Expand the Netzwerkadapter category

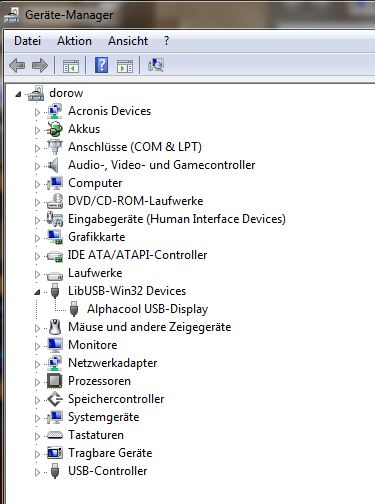pos(37,364)
